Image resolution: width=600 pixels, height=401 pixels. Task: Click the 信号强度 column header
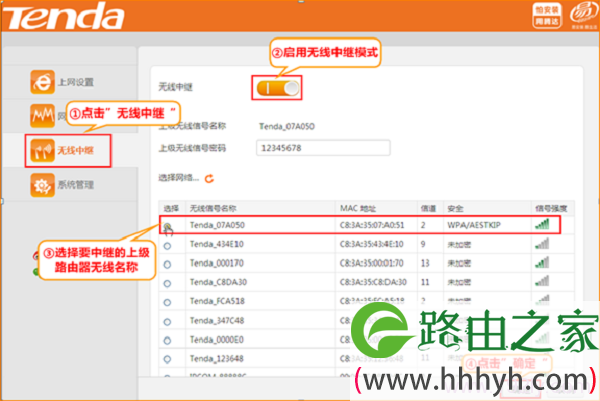(551, 209)
